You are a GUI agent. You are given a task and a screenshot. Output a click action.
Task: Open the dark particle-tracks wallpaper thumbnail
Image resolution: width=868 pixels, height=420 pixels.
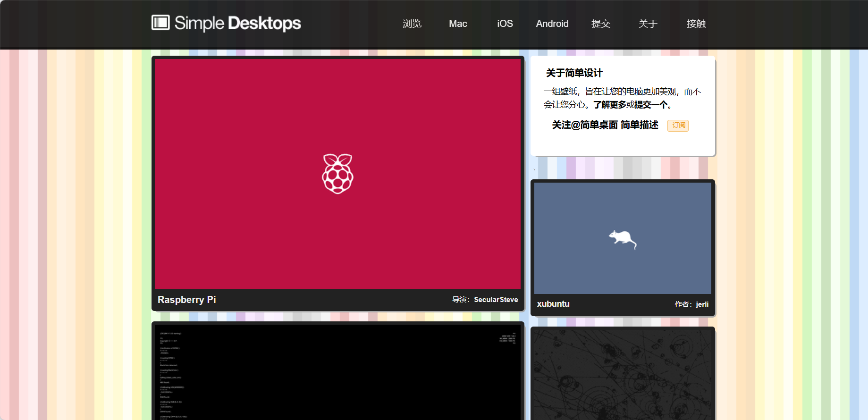(623, 375)
